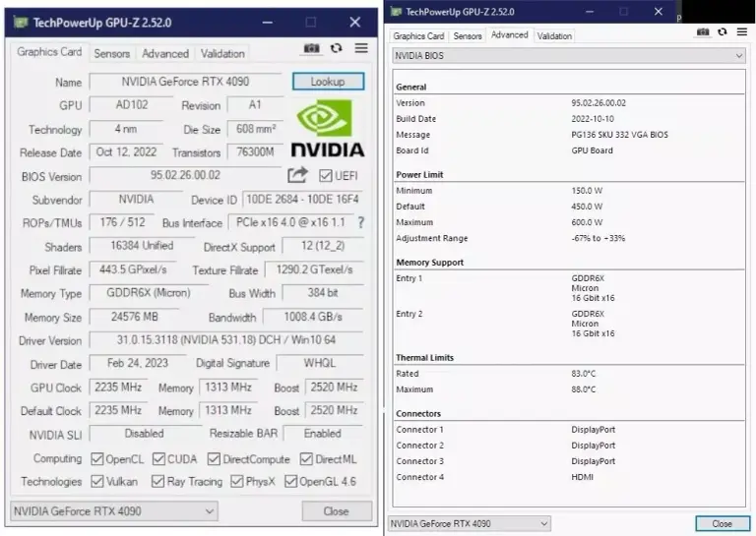
Task: Click the Memory Size field 24576 MB
Action: [x=135, y=317]
